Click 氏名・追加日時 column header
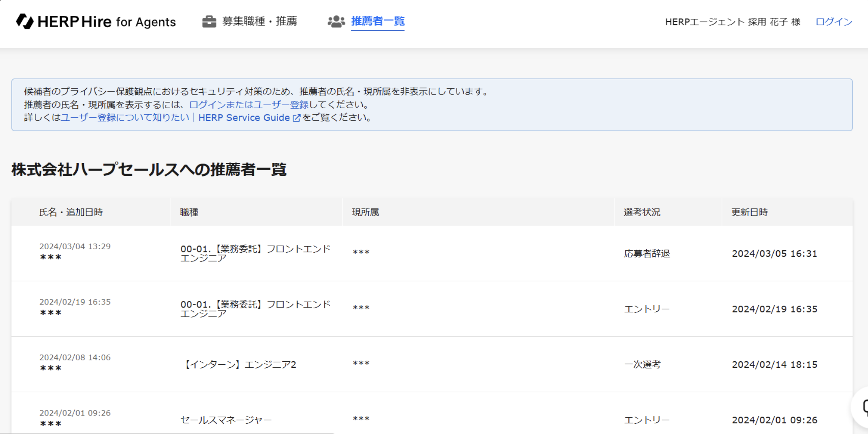868x434 pixels. [x=71, y=212]
